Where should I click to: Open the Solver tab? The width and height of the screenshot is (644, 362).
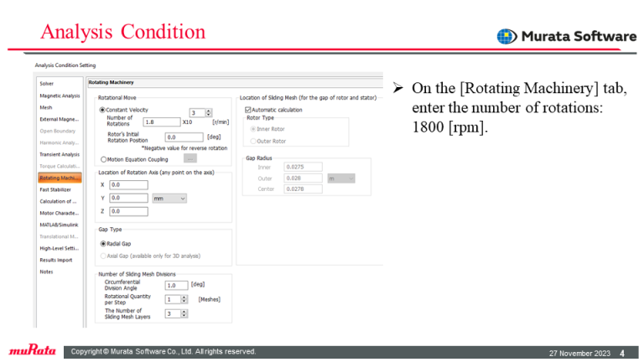coord(47,84)
